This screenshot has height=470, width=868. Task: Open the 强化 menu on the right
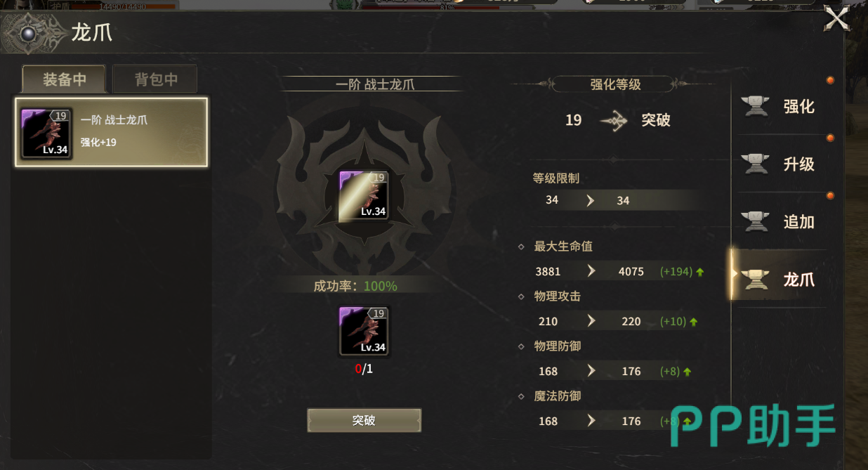(x=782, y=106)
